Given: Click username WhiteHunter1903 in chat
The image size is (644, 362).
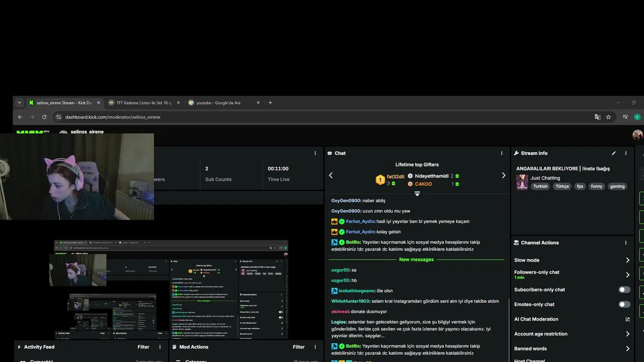Looking at the screenshot, I should pos(350,301).
